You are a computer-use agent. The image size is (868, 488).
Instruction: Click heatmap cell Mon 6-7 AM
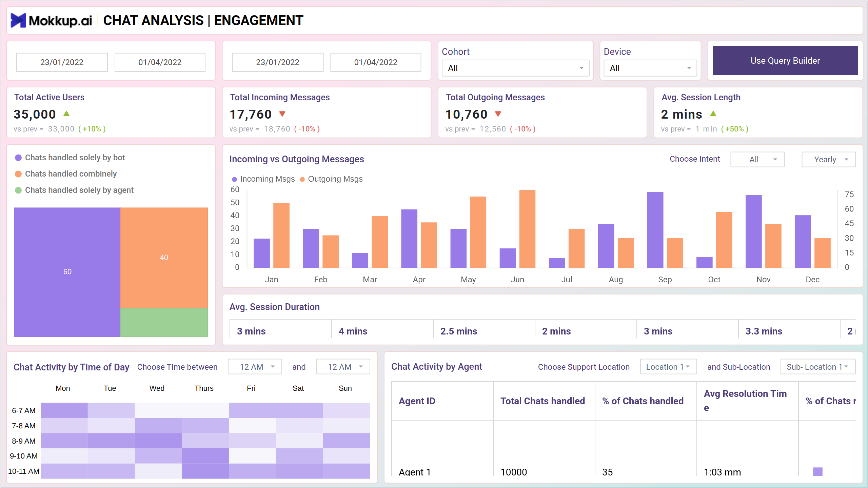pyautogui.click(x=64, y=410)
